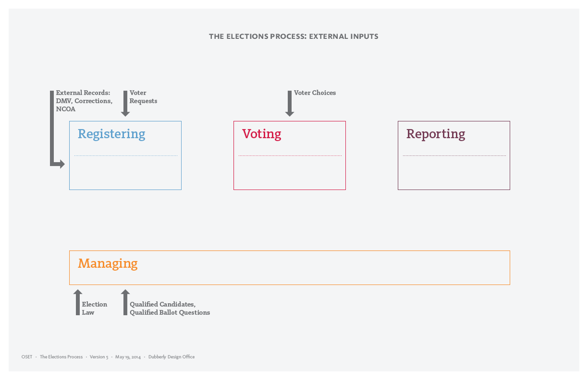
Task: Click the Version 5 footer text
Action: [99, 357]
